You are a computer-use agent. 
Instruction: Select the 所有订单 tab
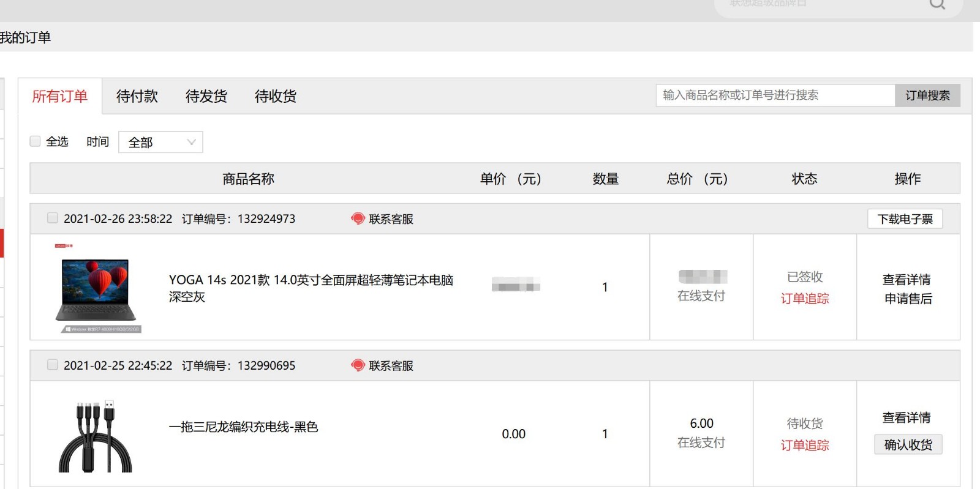(x=60, y=96)
